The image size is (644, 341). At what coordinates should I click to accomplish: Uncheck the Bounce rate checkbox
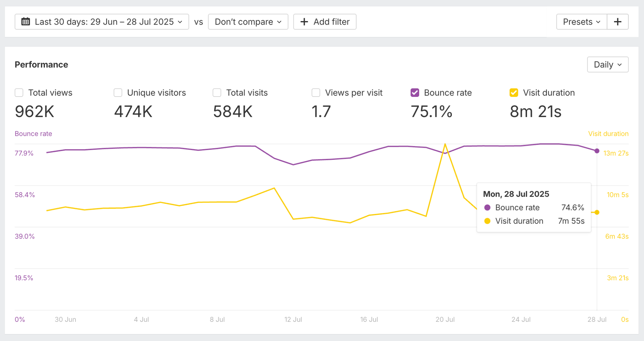[x=415, y=92]
